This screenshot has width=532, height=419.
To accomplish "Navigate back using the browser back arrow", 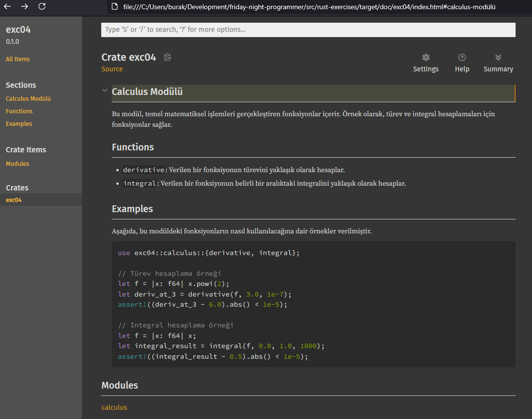I will pos(8,8).
